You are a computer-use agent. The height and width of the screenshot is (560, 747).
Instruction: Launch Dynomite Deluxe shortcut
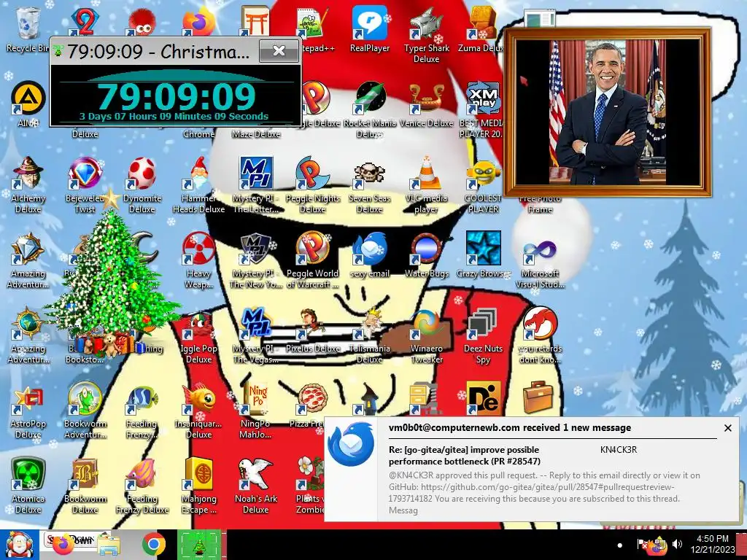(x=142, y=184)
